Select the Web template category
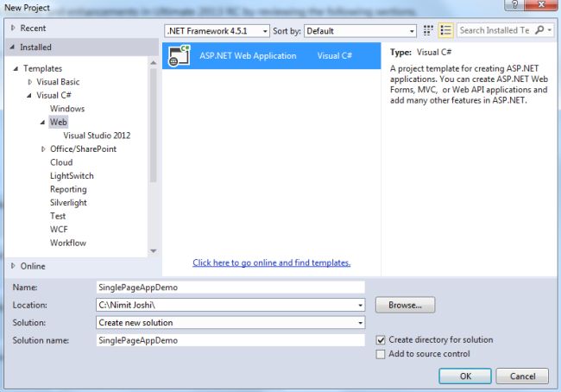The height and width of the screenshot is (392, 561). 59,122
